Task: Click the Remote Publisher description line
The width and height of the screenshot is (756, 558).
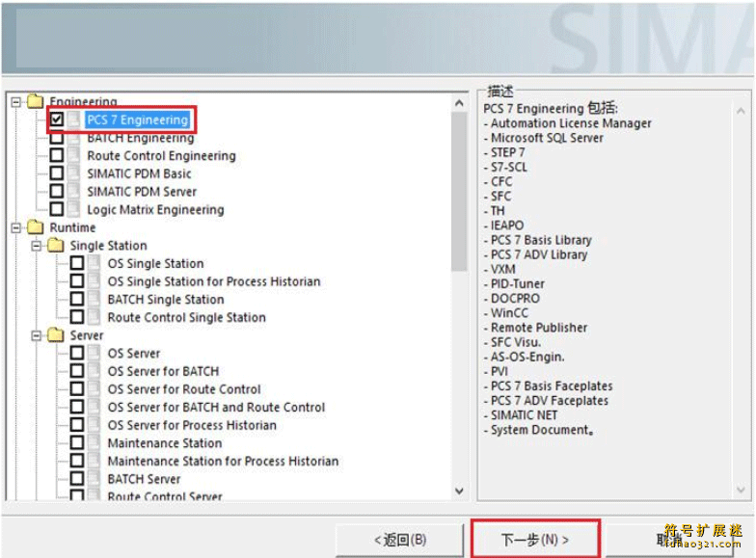Action: point(536,328)
